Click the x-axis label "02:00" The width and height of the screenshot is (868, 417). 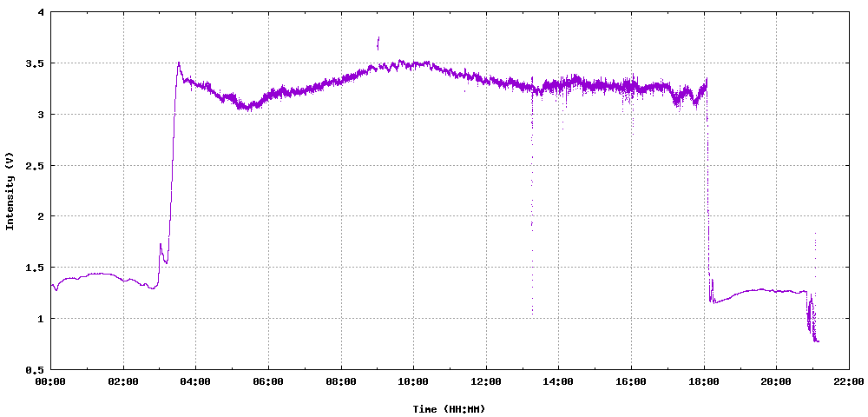coord(123,381)
